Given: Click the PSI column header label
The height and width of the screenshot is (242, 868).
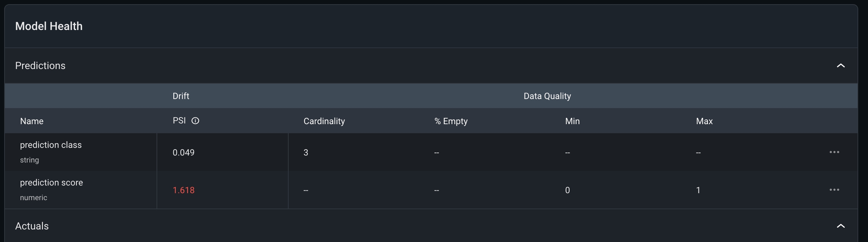Looking at the screenshot, I should (179, 121).
